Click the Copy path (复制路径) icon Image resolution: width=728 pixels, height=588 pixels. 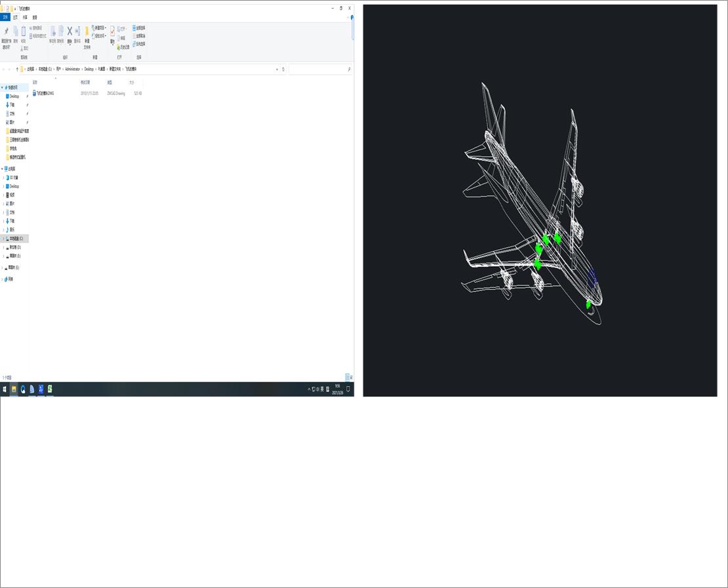pyautogui.click(x=31, y=28)
